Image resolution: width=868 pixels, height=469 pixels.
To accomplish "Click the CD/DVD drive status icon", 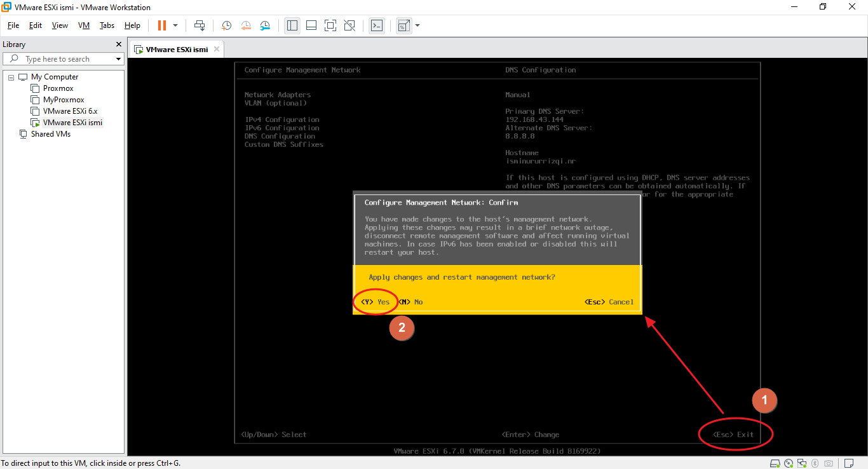I will tap(789, 463).
